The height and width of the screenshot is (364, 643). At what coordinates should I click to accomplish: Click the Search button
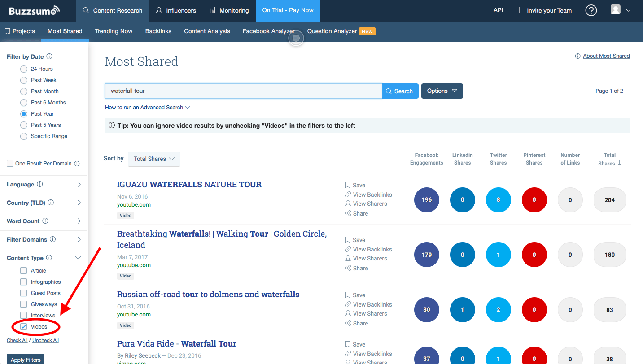click(x=400, y=91)
